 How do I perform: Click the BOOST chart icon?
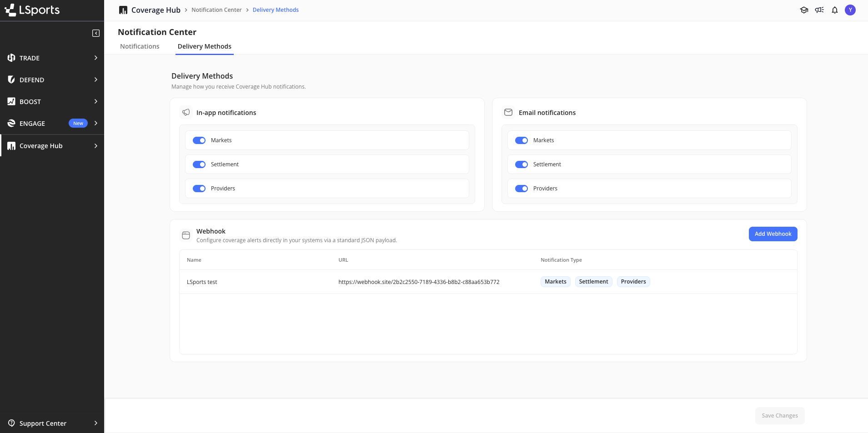coord(11,101)
